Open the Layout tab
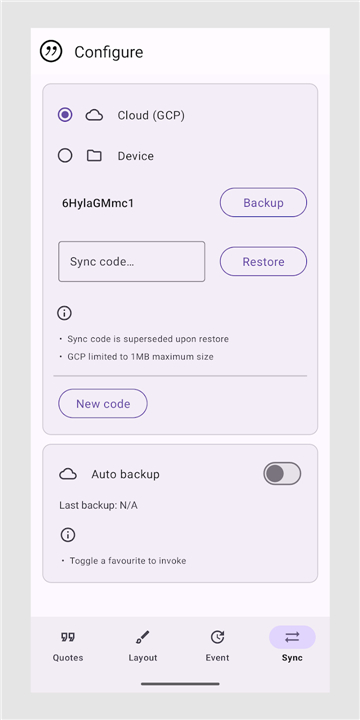 pos(143,647)
